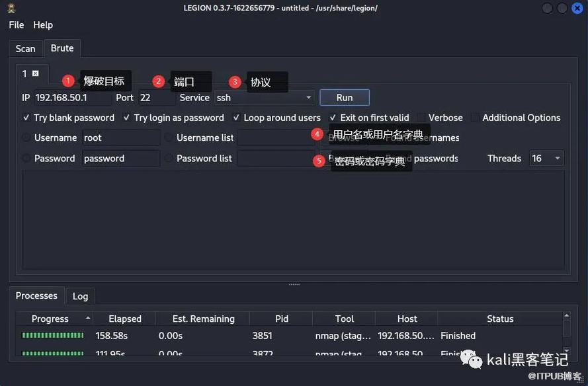
Task: Close the Legion window
Action: click(577, 8)
